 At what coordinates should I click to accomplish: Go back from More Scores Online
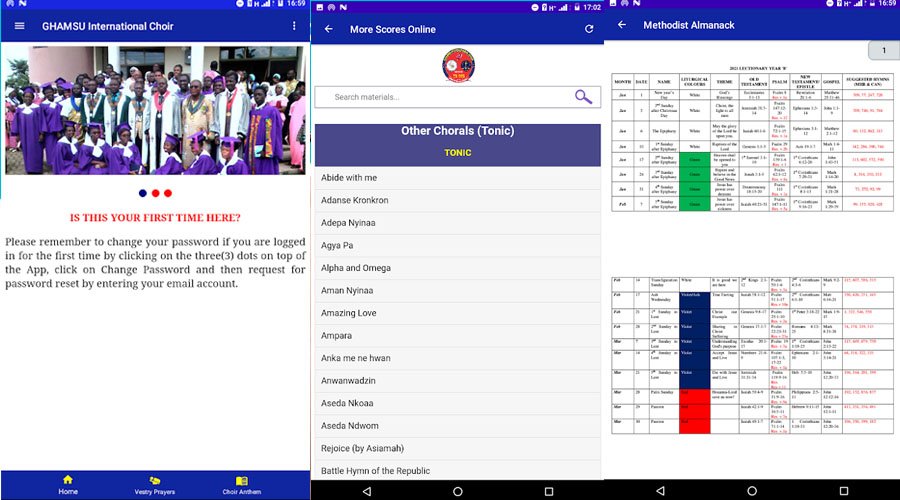coord(328,29)
